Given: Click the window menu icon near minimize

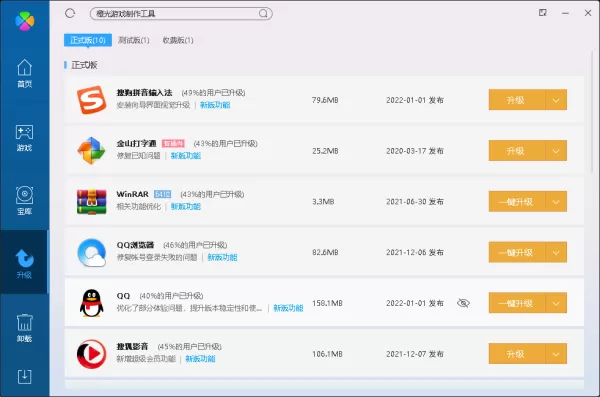Looking at the screenshot, I should point(543,13).
